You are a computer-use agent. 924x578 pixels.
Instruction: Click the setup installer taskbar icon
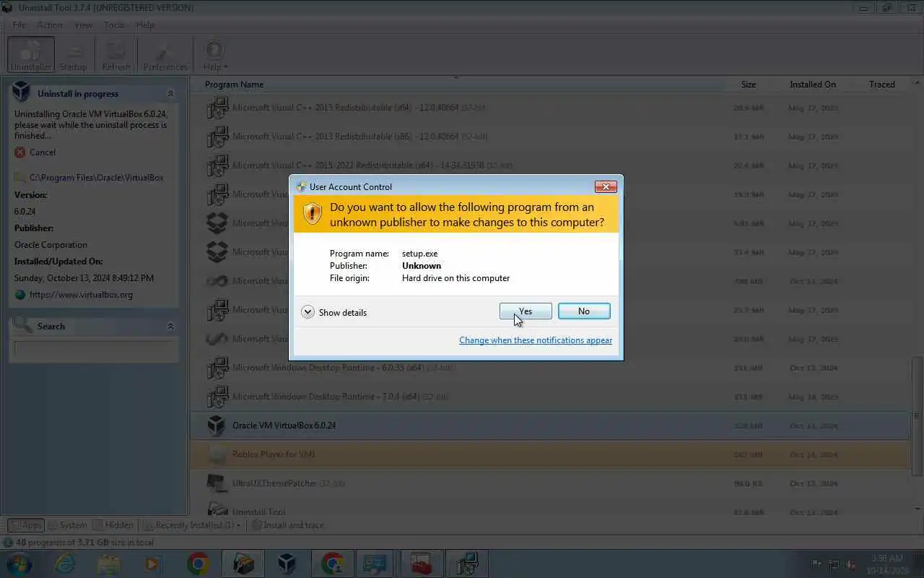coord(466,564)
